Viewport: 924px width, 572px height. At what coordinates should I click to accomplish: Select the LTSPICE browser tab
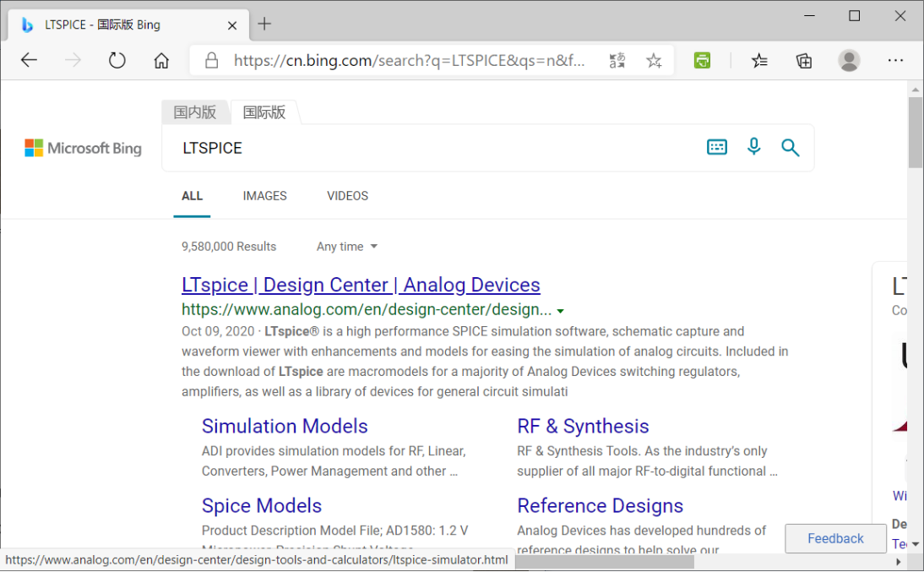(x=128, y=25)
